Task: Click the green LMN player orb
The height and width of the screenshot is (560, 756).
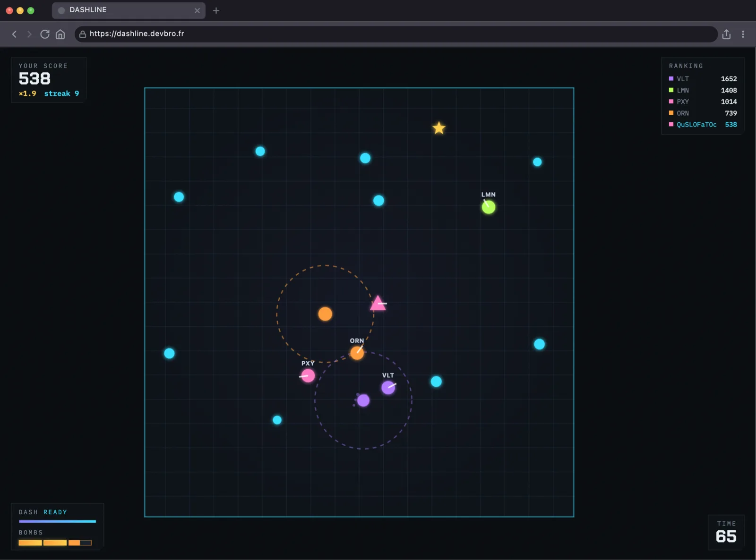Action: pos(489,207)
